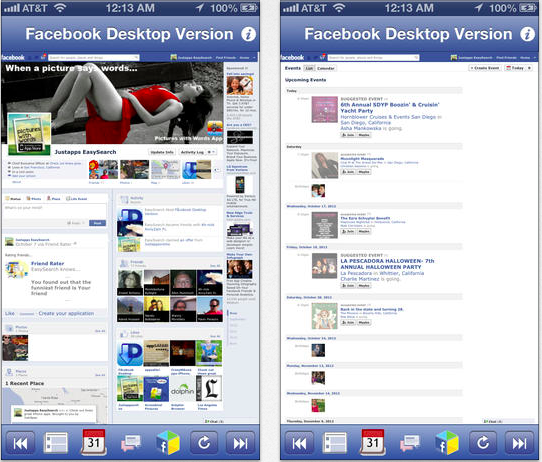Image resolution: width=542 pixels, height=462 pixels.
Task: Click the Today button in Events
Action: coord(515,68)
